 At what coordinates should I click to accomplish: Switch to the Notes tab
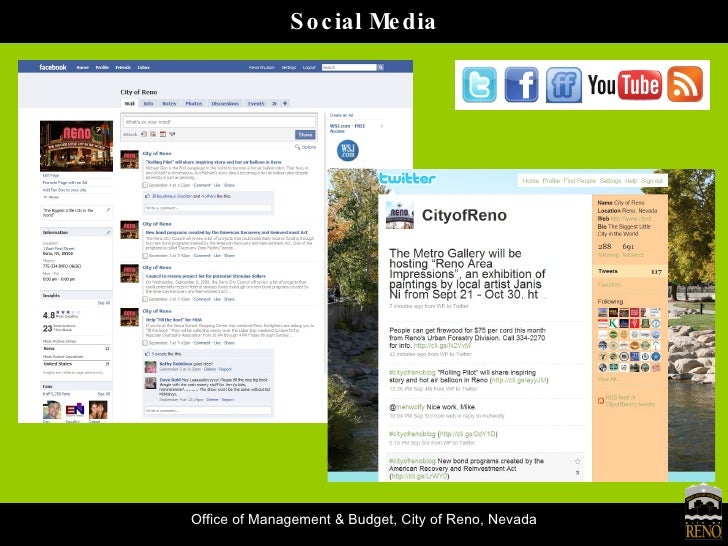coord(169,104)
